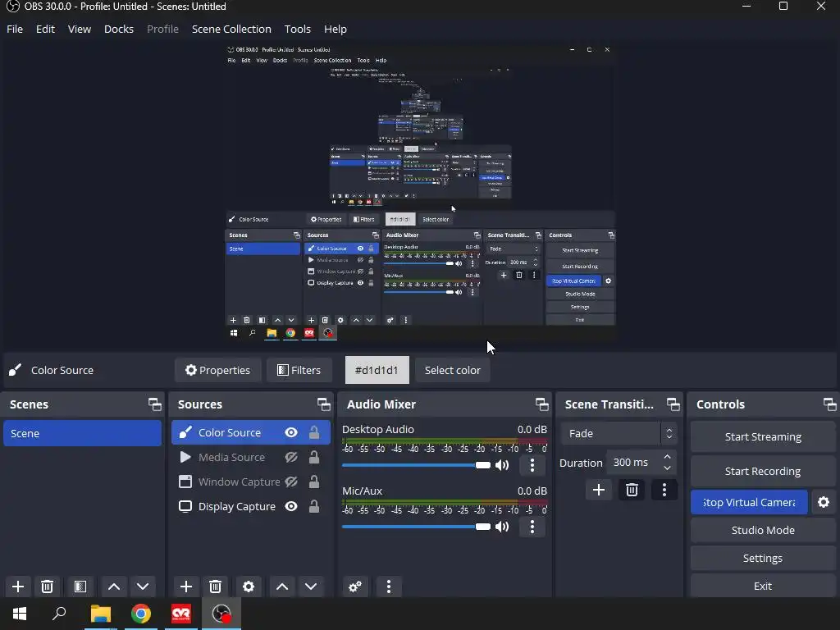840x630 pixels.
Task: Adjust the Mic/Aux volume slider
Action: click(416, 527)
